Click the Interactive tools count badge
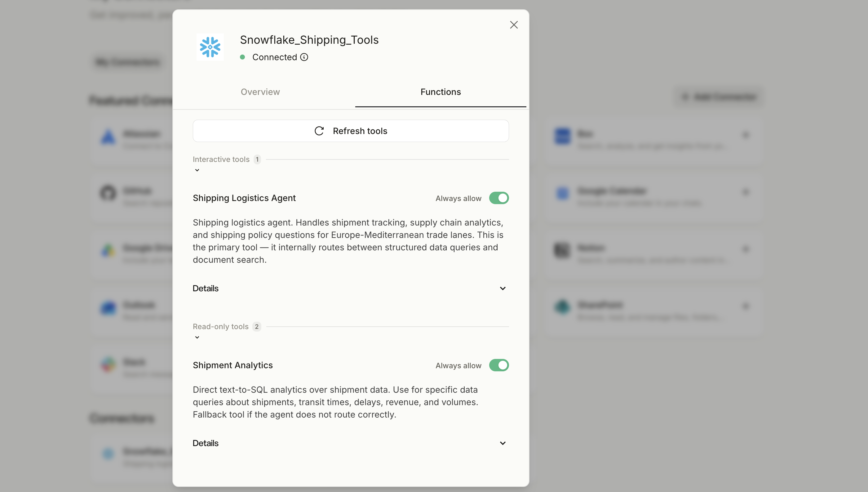The height and width of the screenshot is (492, 868). (257, 159)
